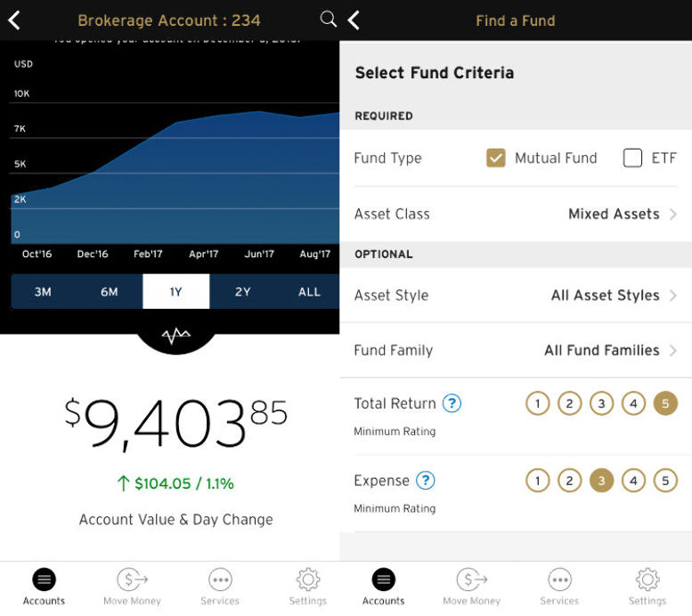Open Services in the left bottom bar
This screenshot has width=692, height=616.
[220, 587]
